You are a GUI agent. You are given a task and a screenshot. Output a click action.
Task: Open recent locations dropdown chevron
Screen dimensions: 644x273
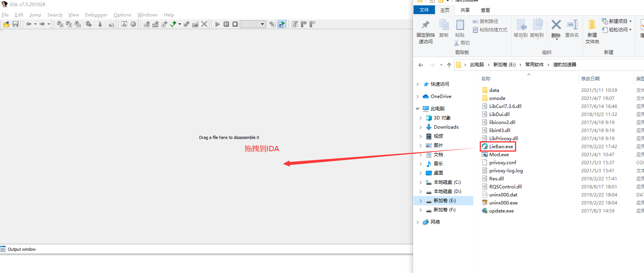pos(441,65)
